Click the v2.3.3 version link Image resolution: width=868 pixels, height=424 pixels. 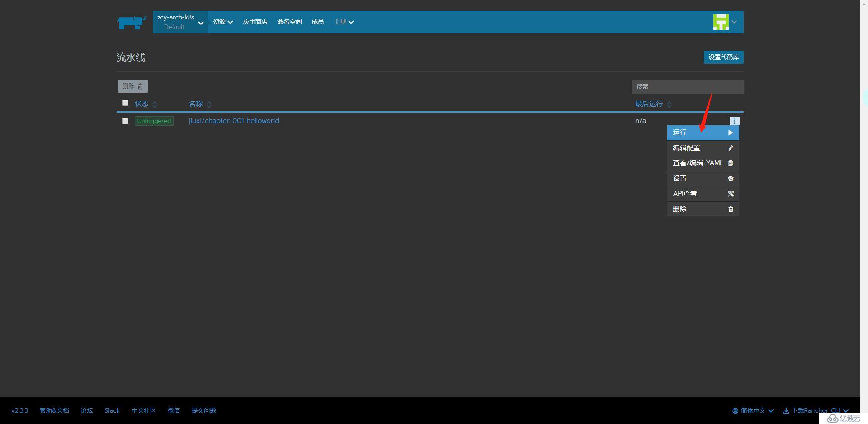[x=20, y=411]
